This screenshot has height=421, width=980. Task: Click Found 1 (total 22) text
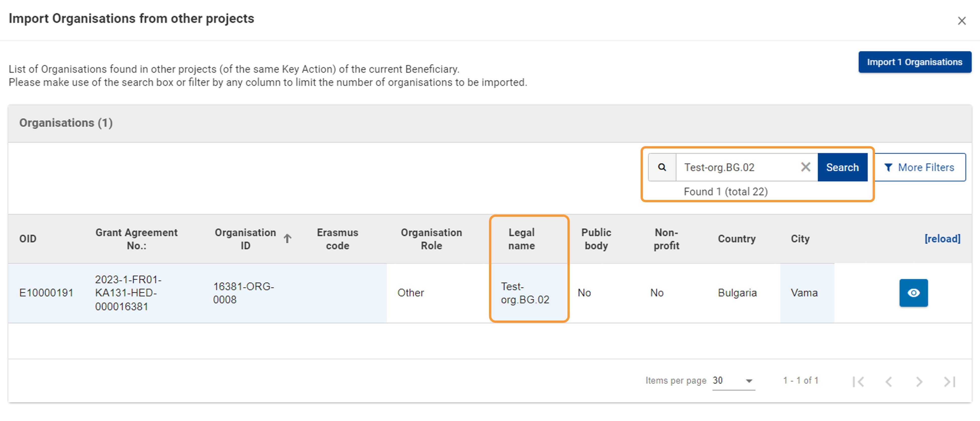[x=726, y=191]
